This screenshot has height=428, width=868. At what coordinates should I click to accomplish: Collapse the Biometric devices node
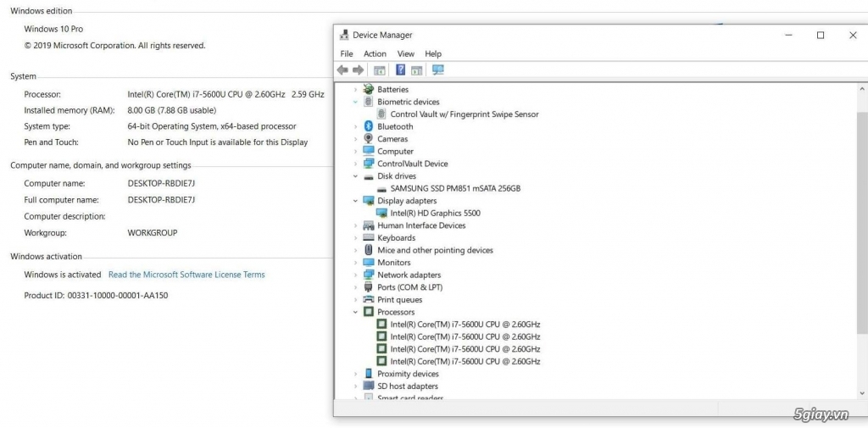(x=355, y=102)
